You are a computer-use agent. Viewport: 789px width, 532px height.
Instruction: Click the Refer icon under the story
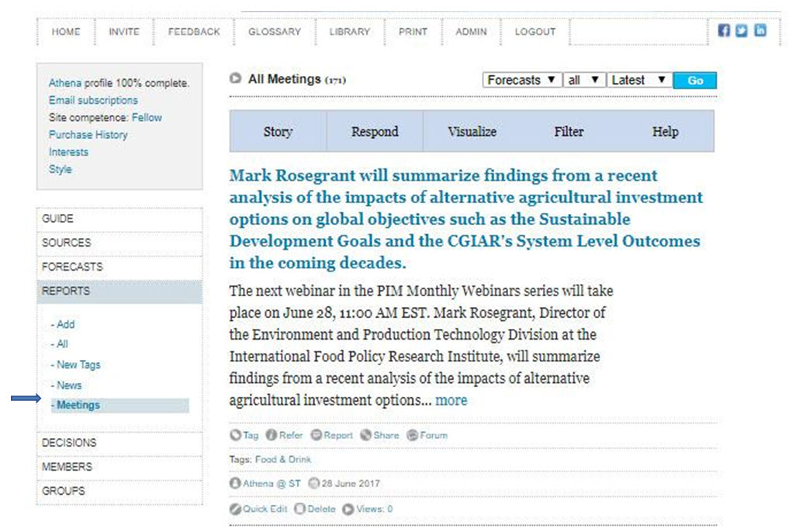(272, 436)
